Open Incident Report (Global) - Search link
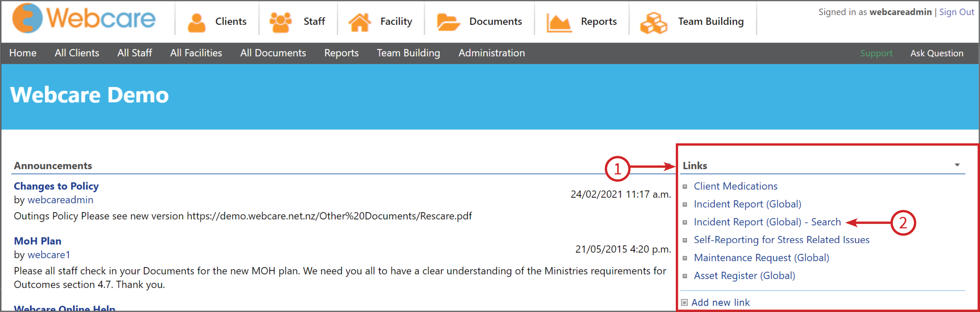This screenshot has width=980, height=312. [x=767, y=222]
